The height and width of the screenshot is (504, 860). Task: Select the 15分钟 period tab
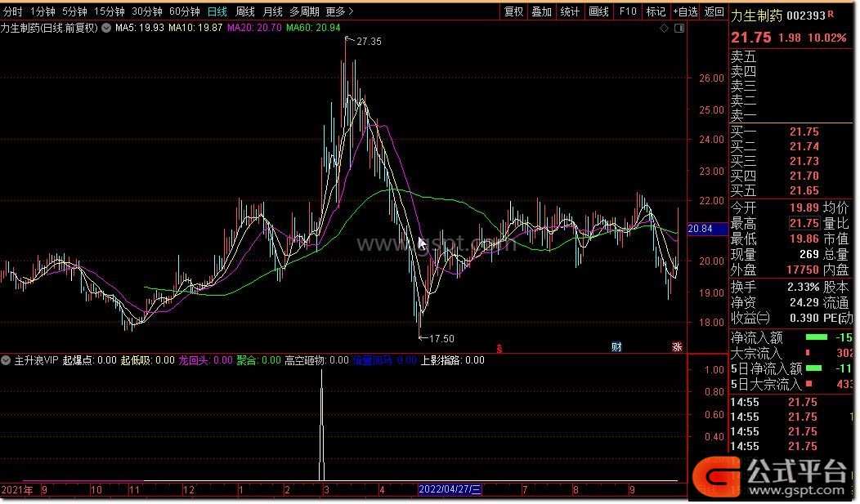(x=109, y=11)
